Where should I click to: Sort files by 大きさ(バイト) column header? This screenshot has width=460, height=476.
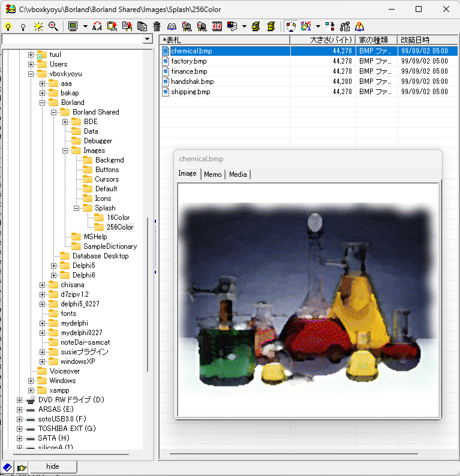pyautogui.click(x=323, y=40)
